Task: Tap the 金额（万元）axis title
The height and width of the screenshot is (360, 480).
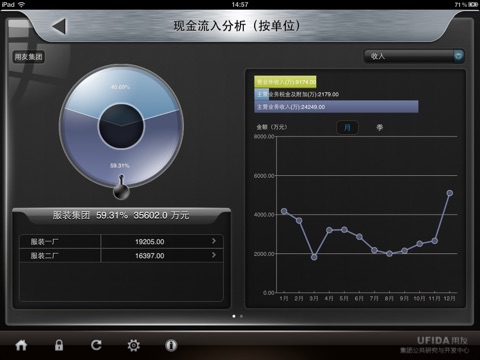Action: coord(272,127)
